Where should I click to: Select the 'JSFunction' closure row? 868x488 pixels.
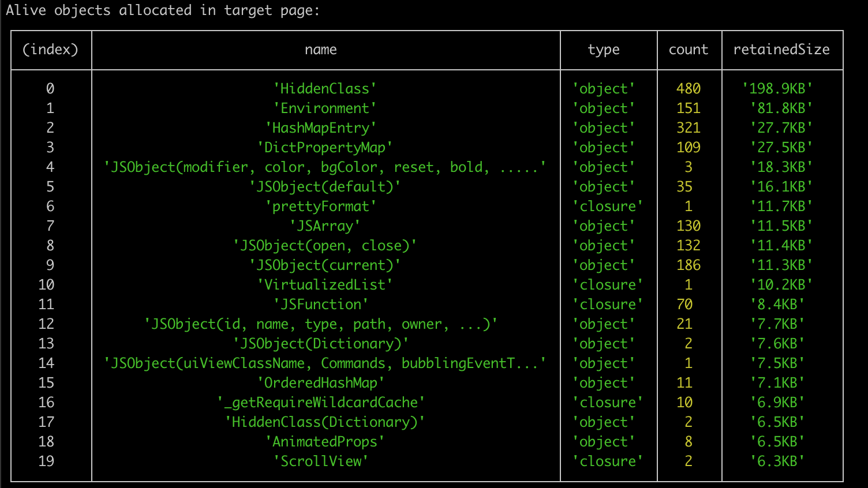(x=321, y=304)
